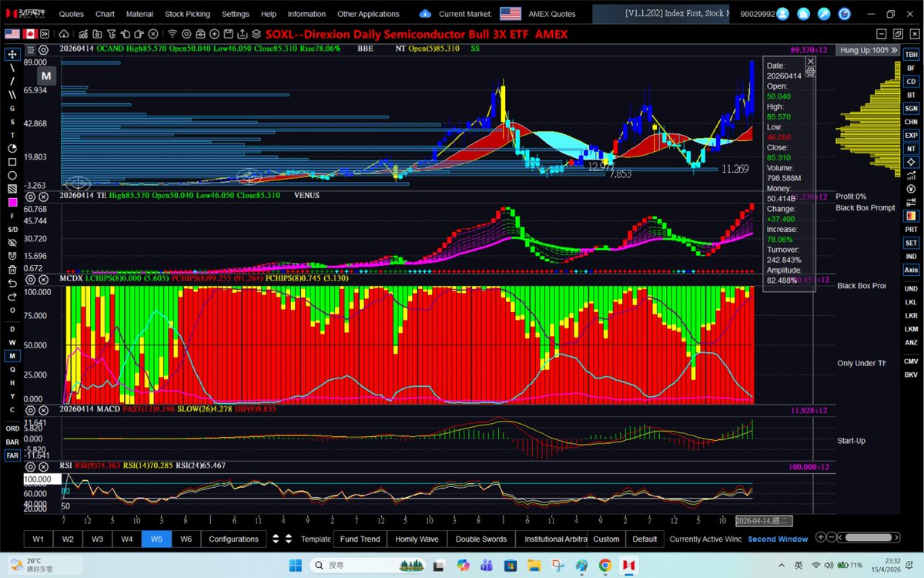Switch to the W6 window tab

(186, 539)
